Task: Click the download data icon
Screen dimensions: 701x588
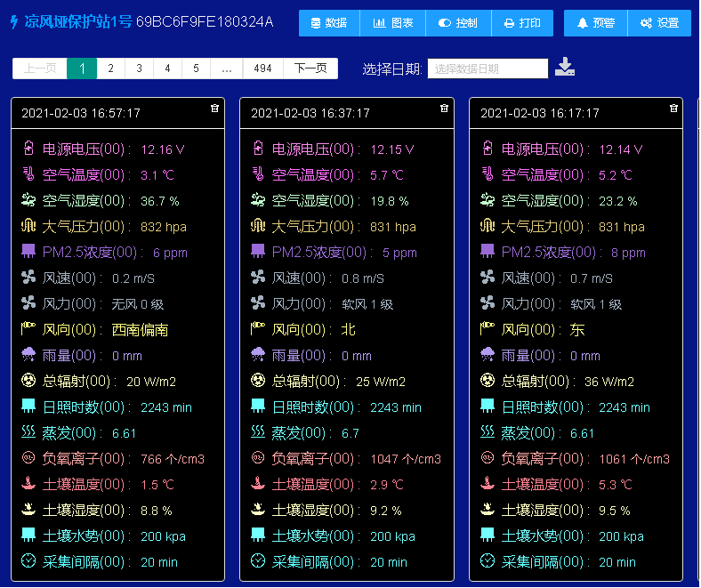Action: (x=565, y=68)
